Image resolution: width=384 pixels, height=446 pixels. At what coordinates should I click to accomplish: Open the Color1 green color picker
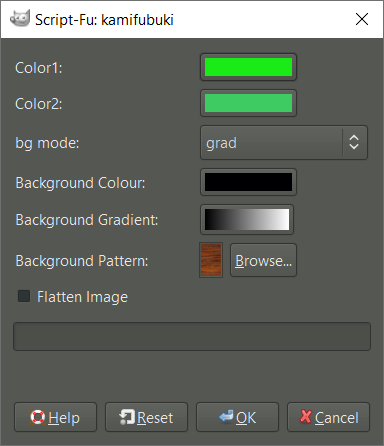pos(248,67)
